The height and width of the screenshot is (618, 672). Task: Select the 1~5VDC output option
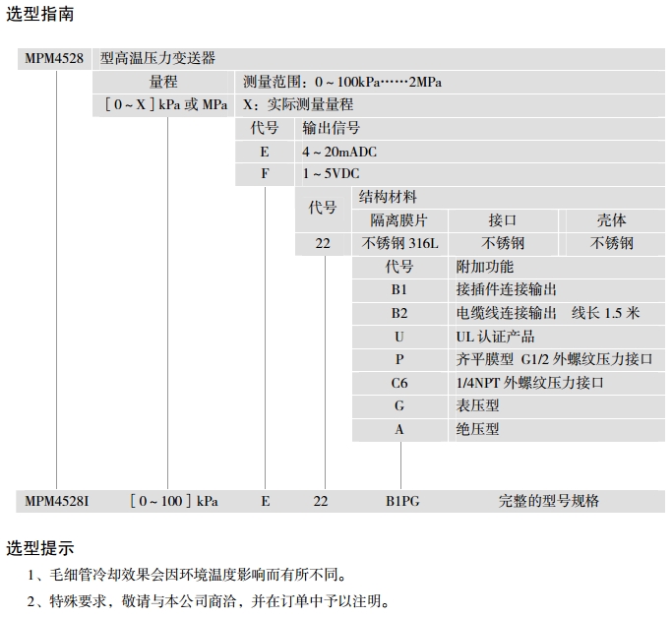click(331, 174)
